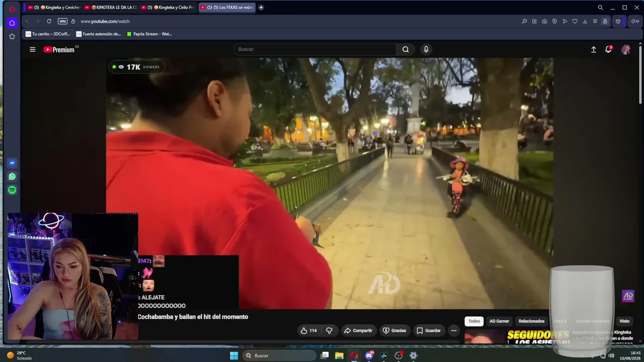Screen dimensions: 644x362
Task: Take a snapshot with the camera icon
Action: coord(544,21)
